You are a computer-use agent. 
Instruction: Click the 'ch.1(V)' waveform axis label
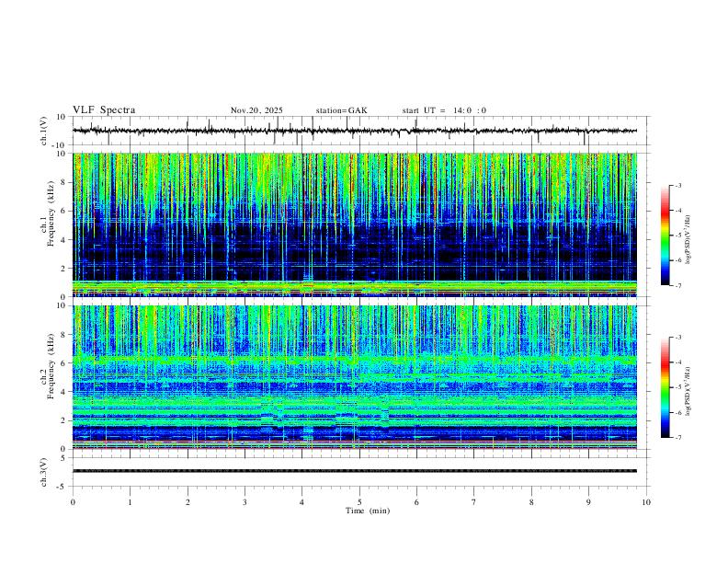(x=43, y=131)
